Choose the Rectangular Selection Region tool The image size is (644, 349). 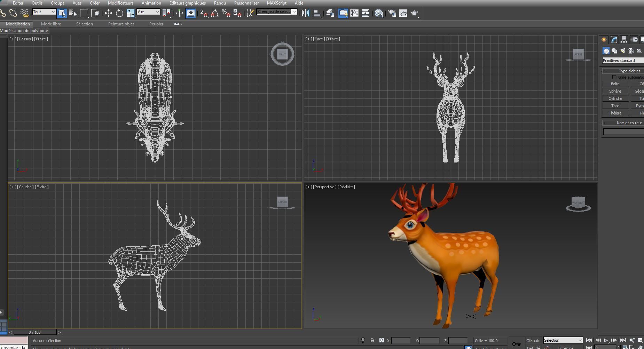click(84, 13)
